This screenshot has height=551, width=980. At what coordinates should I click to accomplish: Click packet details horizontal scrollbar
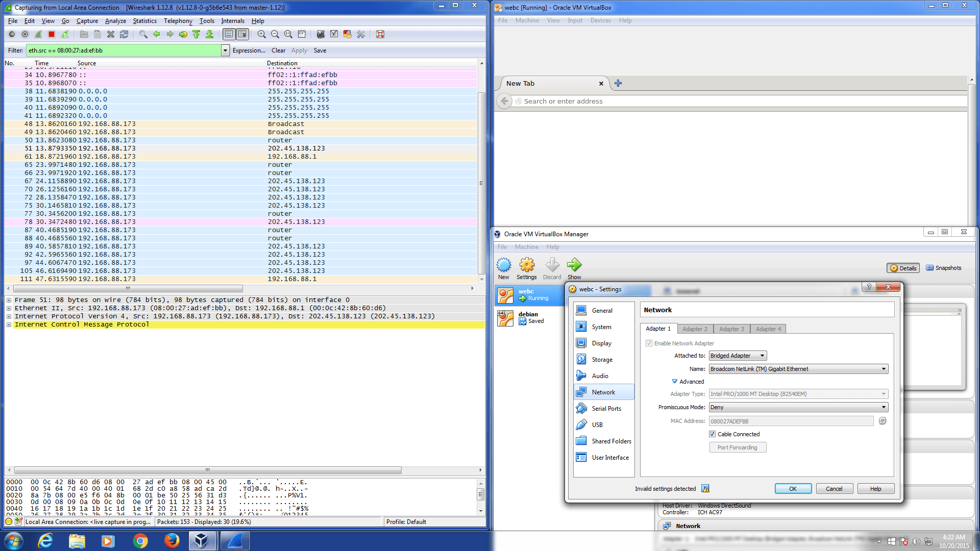(208, 470)
